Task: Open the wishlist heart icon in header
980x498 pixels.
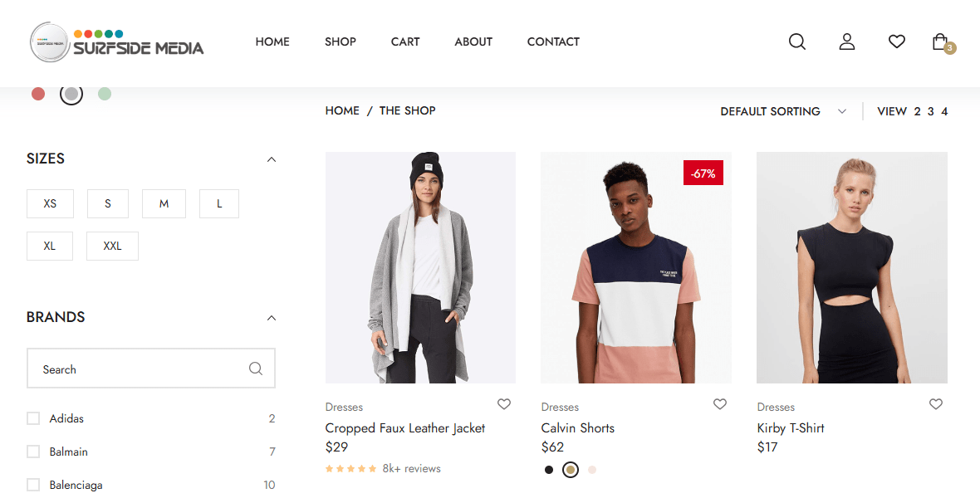Action: point(896,41)
